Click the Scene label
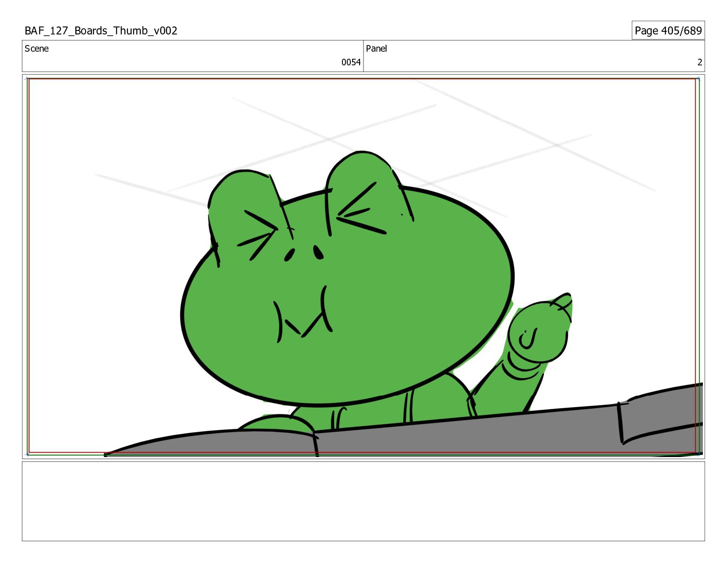 click(x=37, y=49)
